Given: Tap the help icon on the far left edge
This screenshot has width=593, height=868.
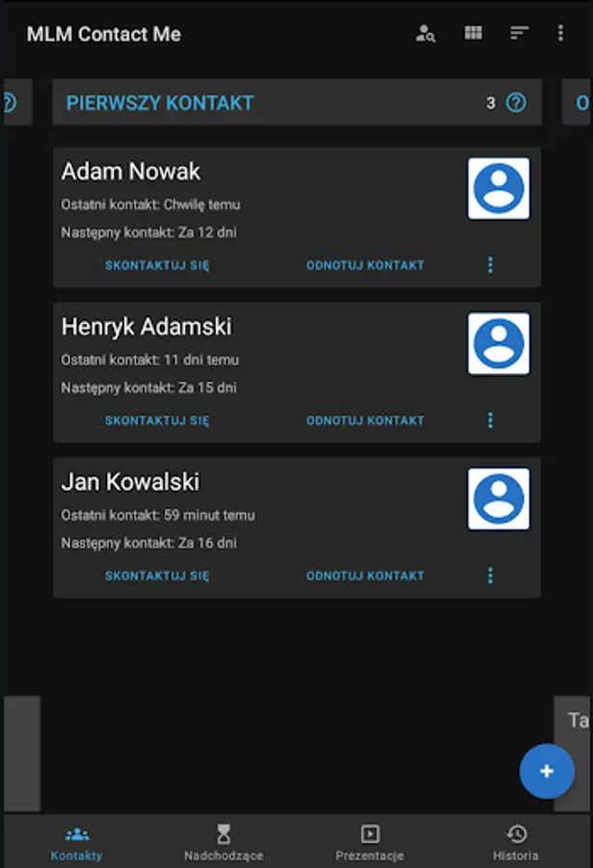Looking at the screenshot, I should pos(9,102).
